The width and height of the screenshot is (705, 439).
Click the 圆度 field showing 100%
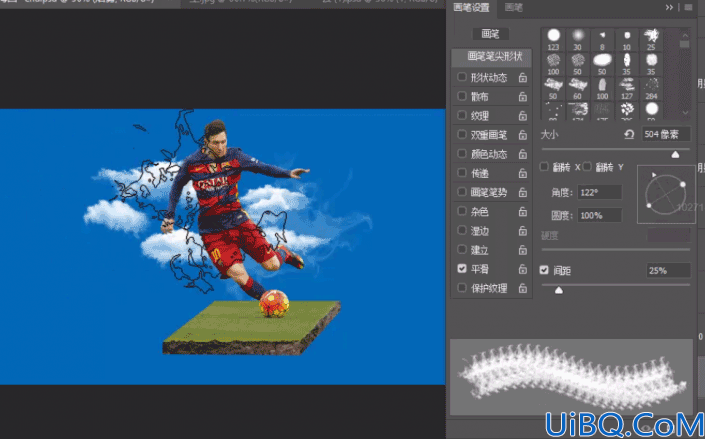599,215
